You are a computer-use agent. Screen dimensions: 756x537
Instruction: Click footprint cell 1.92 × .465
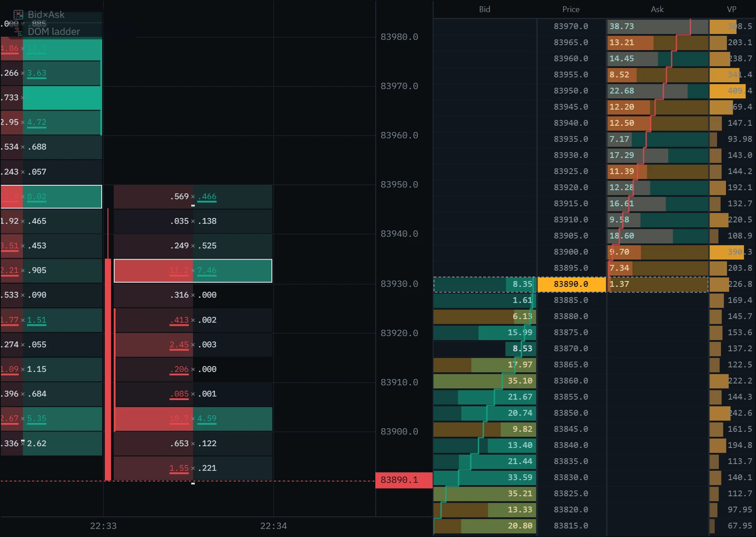[x=51, y=221]
